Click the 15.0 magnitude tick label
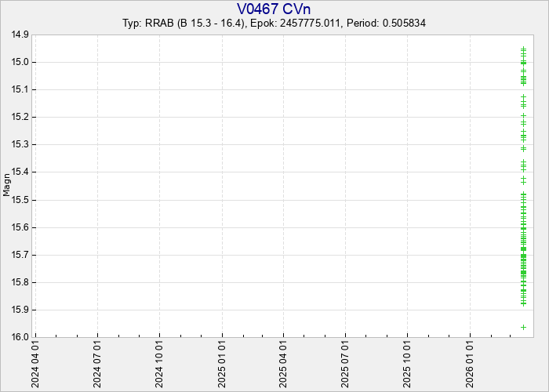 (20, 62)
